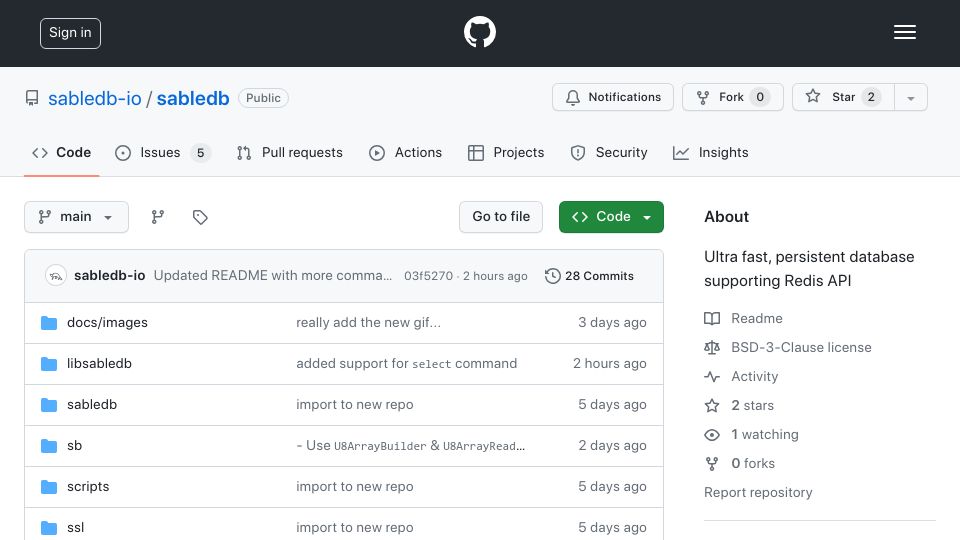Open the Insights tab
The height and width of the screenshot is (540, 960).
(711, 152)
